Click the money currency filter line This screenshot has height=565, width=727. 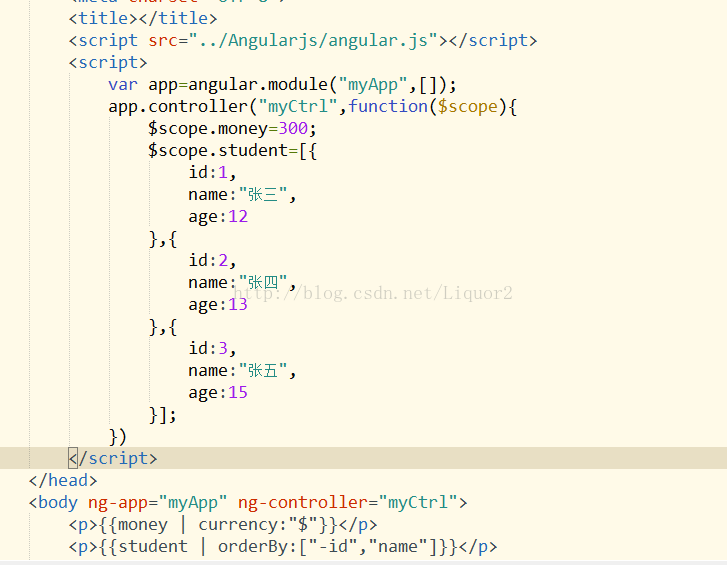223,525
